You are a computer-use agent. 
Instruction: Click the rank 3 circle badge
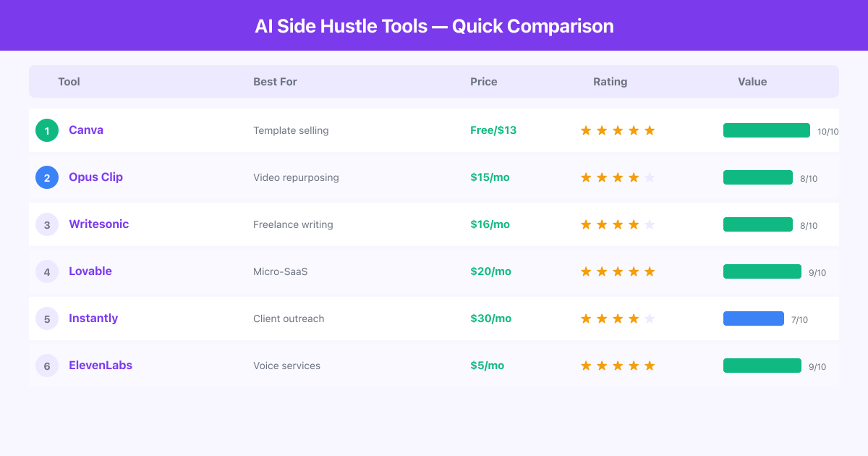point(47,224)
